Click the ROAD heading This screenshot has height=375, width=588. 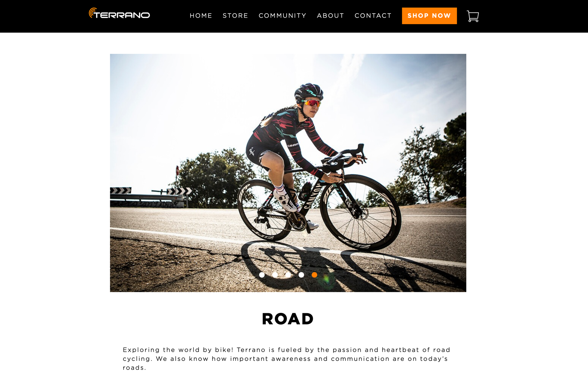click(x=288, y=319)
